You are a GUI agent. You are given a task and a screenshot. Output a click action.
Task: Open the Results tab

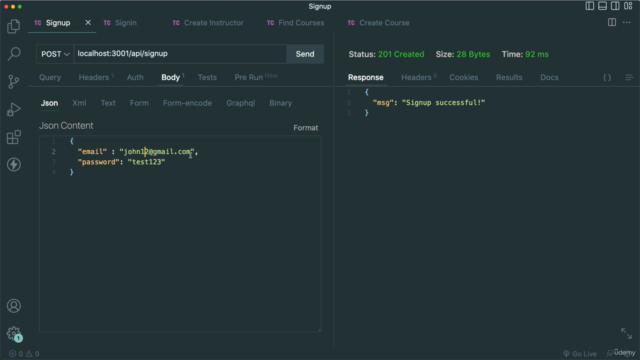[509, 78]
